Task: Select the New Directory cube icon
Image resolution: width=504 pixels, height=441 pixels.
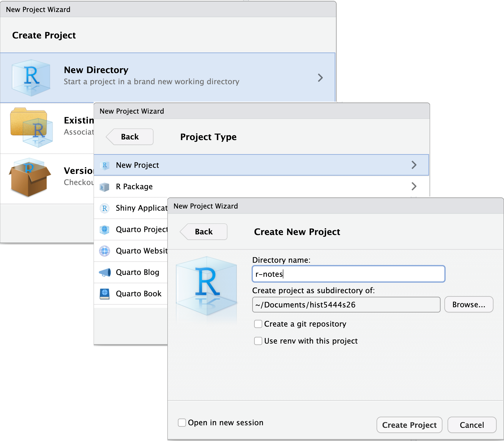Action: [31, 77]
